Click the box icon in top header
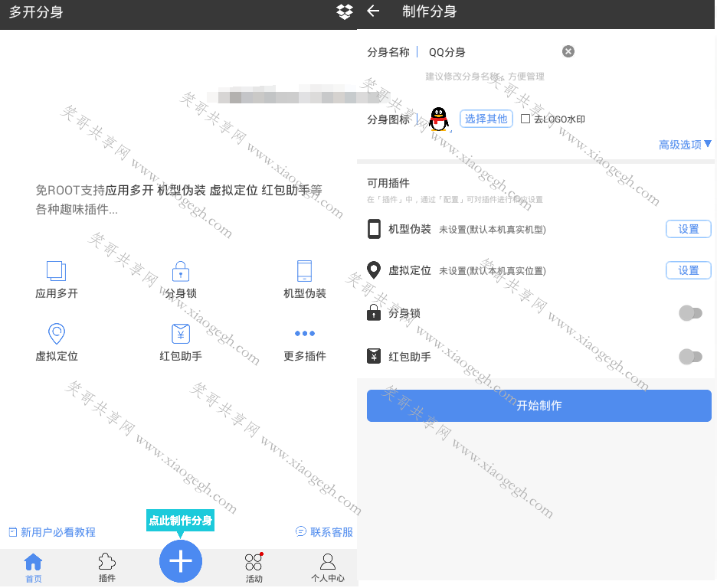Image resolution: width=717 pixels, height=588 pixels. 344,12
